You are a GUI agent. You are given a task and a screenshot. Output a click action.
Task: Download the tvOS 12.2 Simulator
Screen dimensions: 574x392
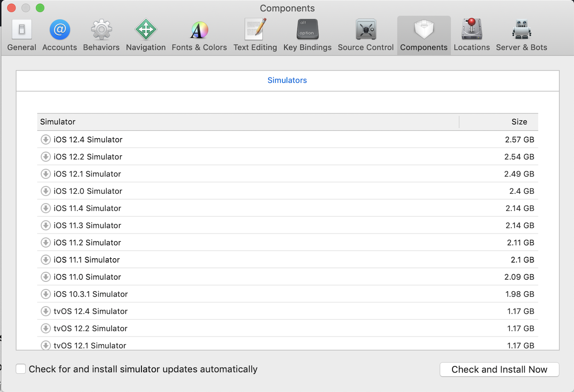click(x=46, y=329)
